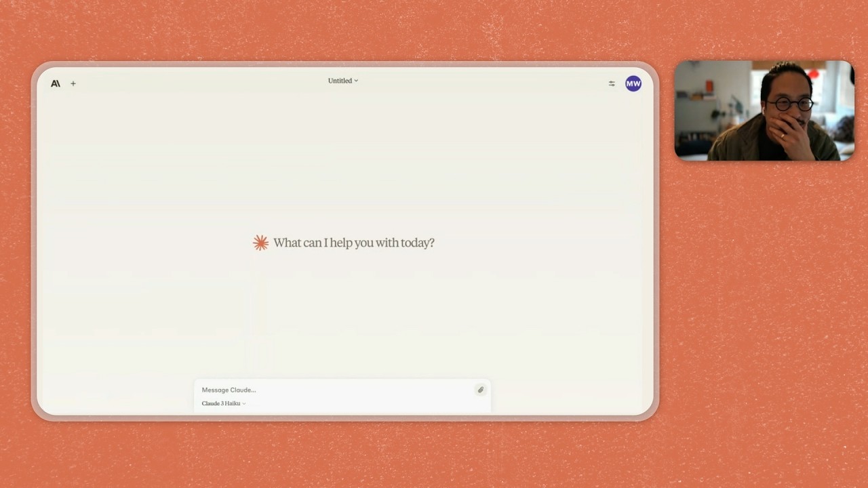Click the Anthropic logo in top left
This screenshot has height=488, width=868.
coord(56,83)
